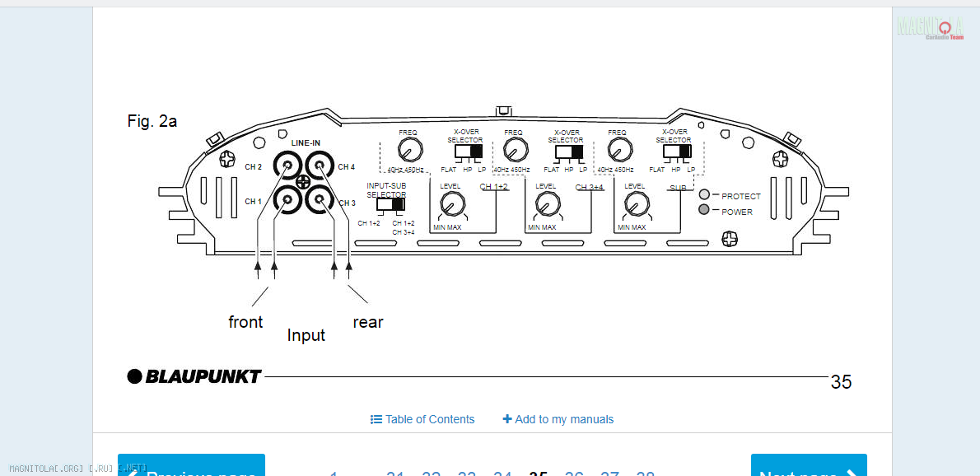This screenshot has width=980, height=476.
Task: Open the Table of Contents
Action: pyautogui.click(x=422, y=419)
